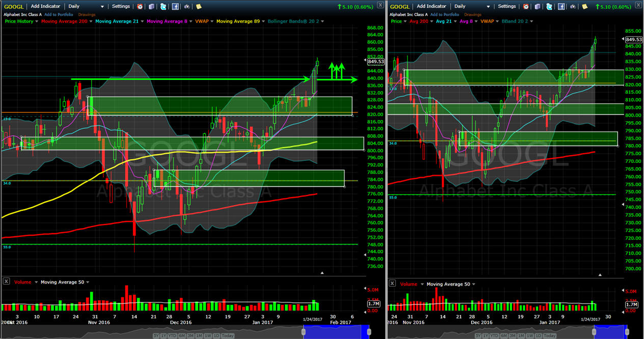Viewport: 644px width, 339px height.
Task: Click Add Indicator in left chart toolbar
Action: point(45,7)
